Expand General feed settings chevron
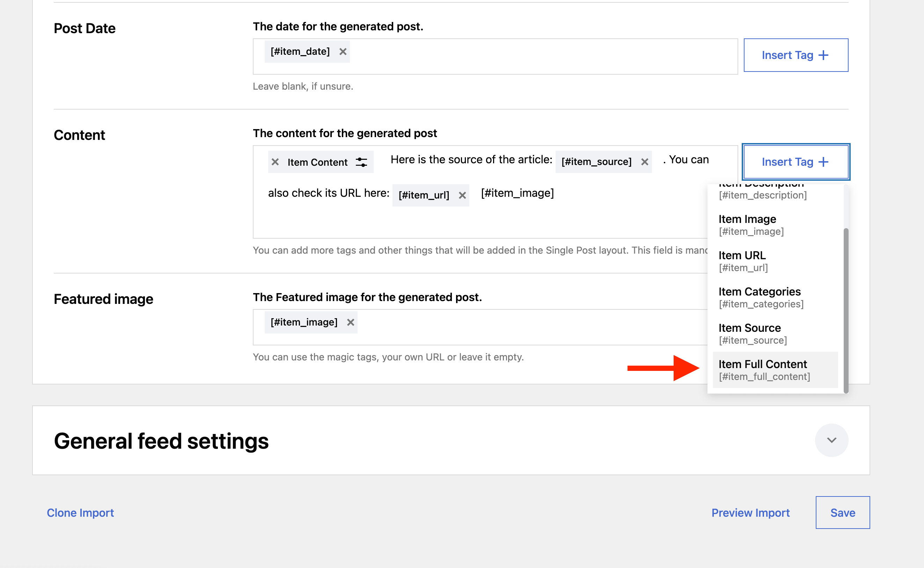Viewport: 924px width, 568px height. click(831, 440)
